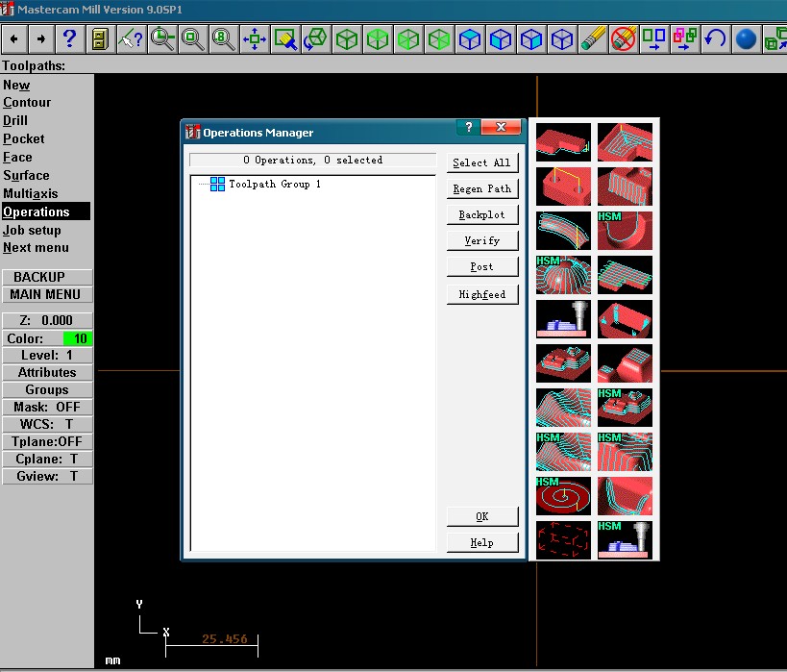Click the Highfeed button
This screenshot has height=672, width=787.
[481, 294]
